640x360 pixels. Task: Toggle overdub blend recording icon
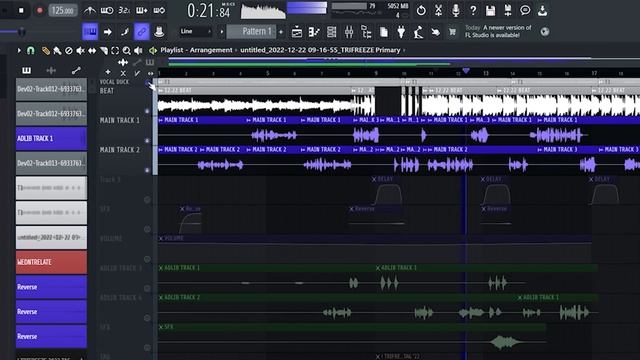141,10
